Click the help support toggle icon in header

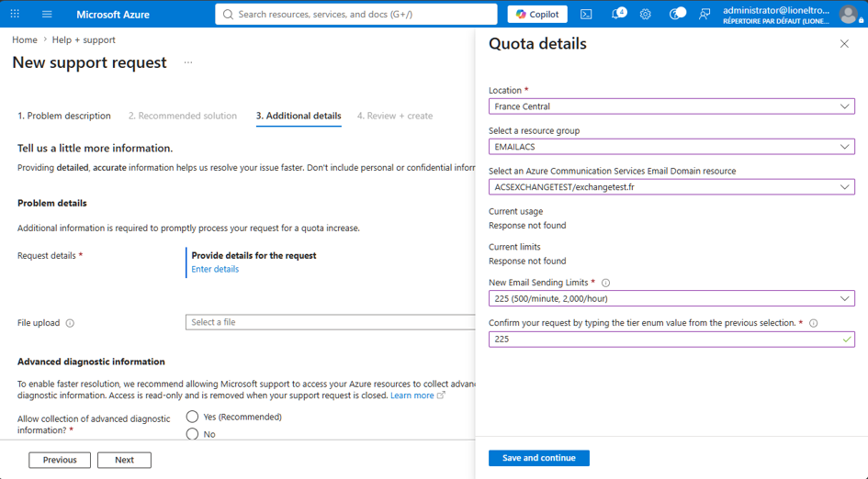pyautogui.click(x=677, y=14)
